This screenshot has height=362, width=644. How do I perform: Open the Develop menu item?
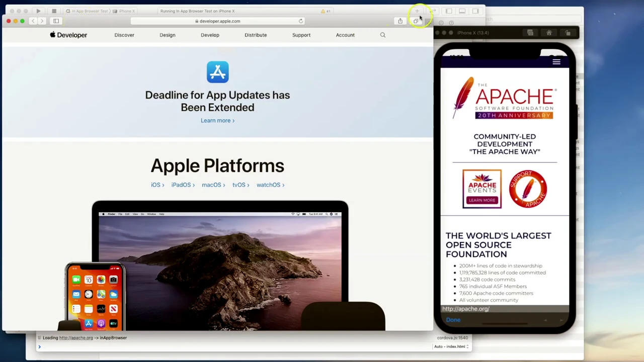pos(210,35)
